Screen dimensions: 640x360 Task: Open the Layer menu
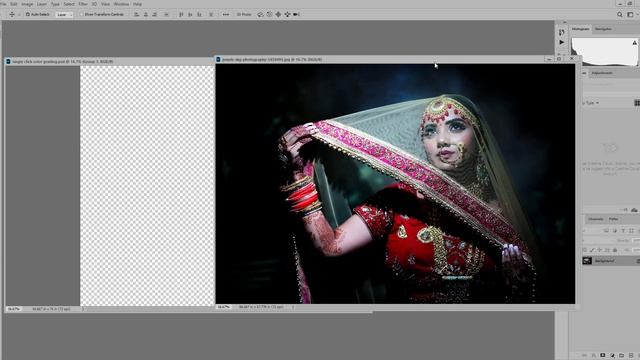click(42, 4)
